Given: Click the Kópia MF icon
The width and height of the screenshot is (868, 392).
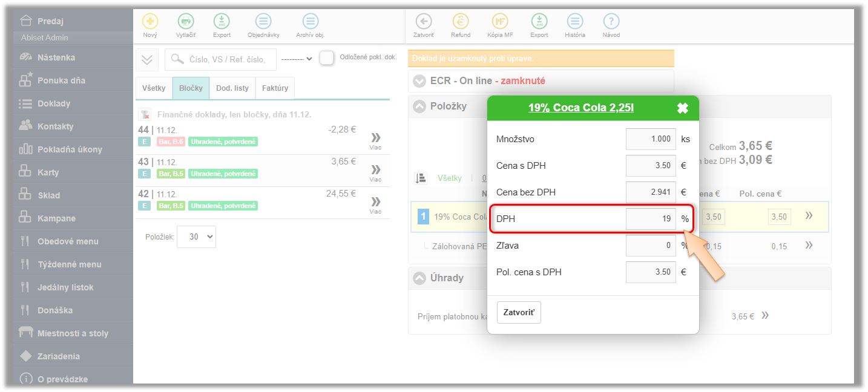Looking at the screenshot, I should (x=500, y=21).
